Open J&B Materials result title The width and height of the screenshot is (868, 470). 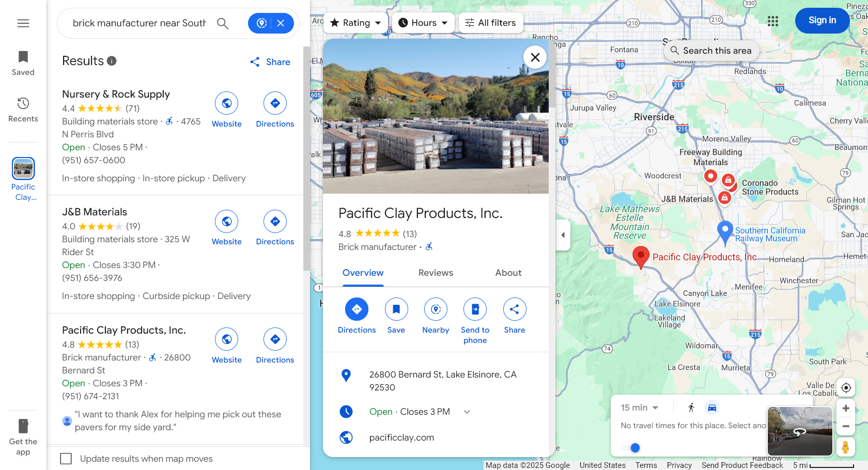(x=95, y=212)
